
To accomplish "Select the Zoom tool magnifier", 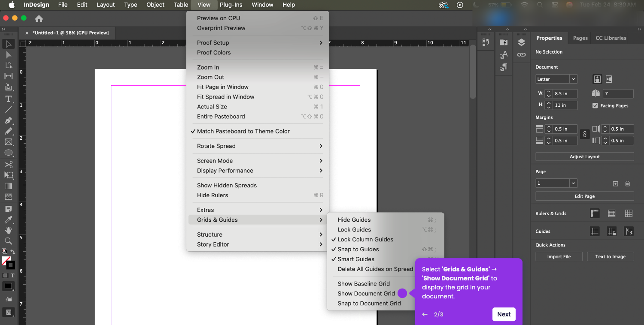I will coord(8,241).
